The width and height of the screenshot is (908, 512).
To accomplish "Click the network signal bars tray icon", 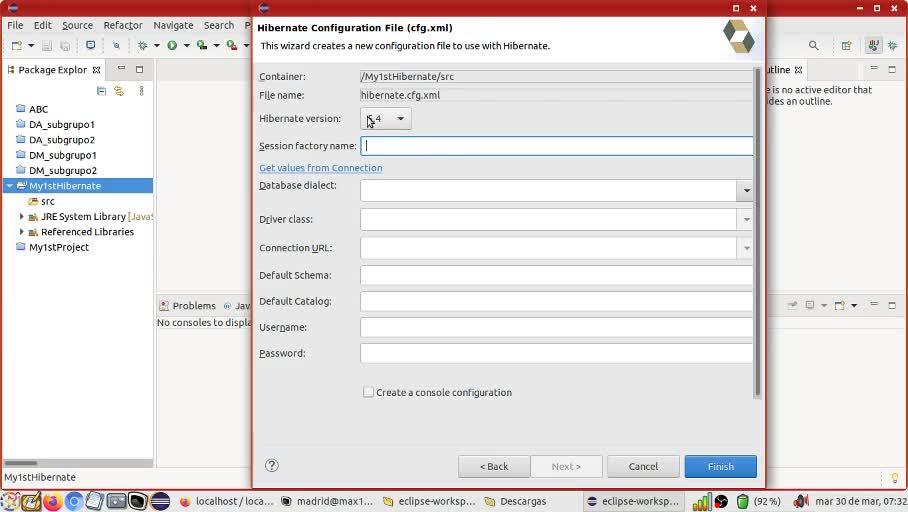I will coord(701,502).
